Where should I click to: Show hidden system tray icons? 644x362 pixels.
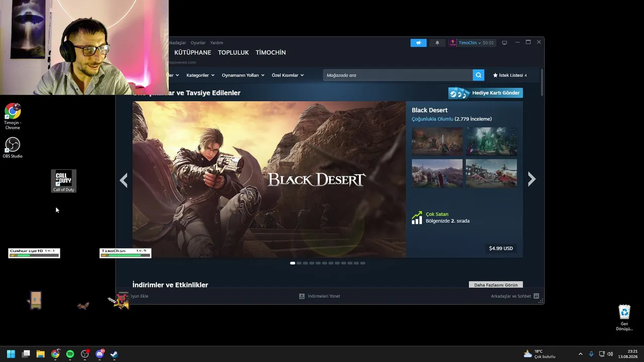[580, 354]
